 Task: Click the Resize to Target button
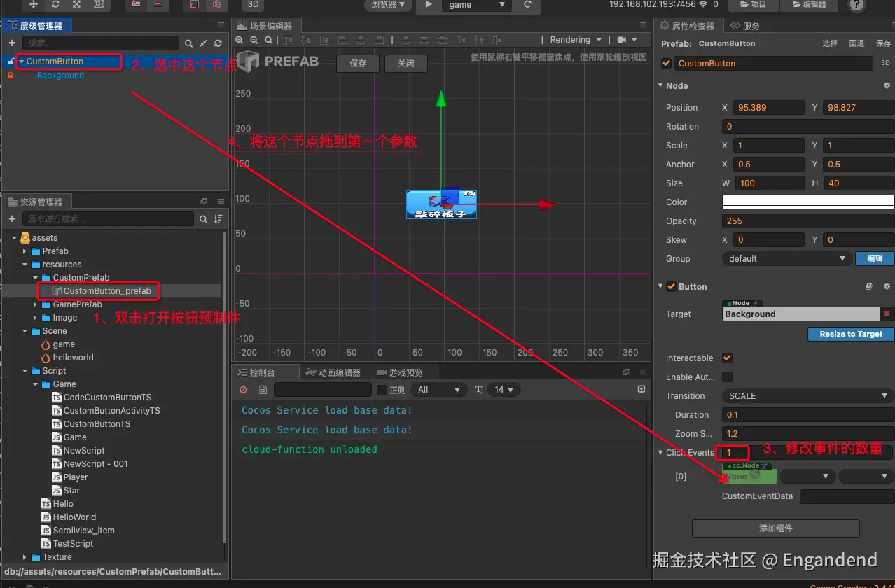point(850,334)
